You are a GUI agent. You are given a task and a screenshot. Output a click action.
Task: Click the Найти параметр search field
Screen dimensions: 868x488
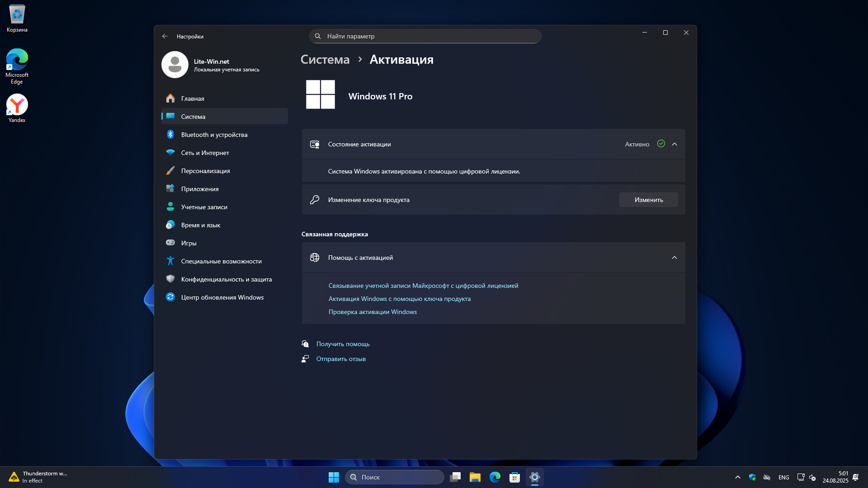425,36
